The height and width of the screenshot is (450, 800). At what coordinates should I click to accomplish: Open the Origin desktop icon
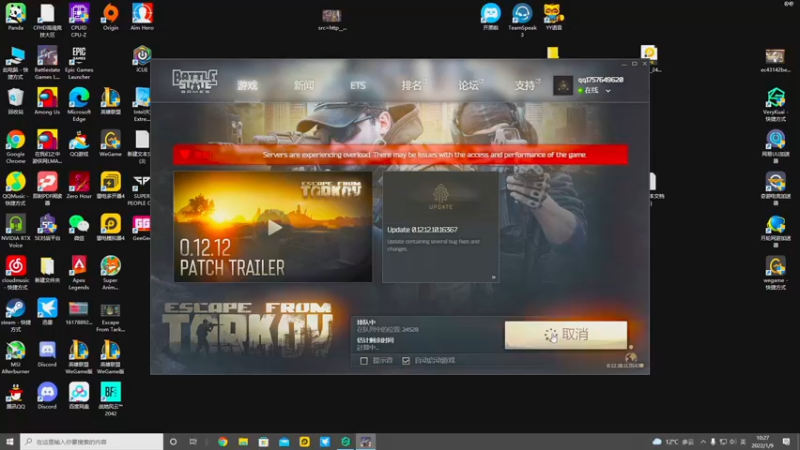pyautogui.click(x=110, y=17)
